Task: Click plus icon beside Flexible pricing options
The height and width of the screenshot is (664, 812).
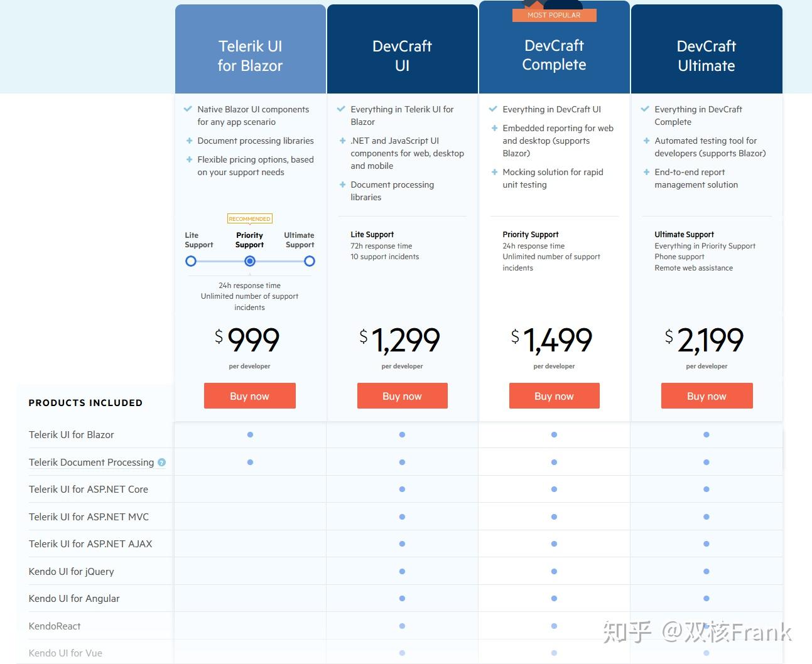Action: click(x=189, y=159)
